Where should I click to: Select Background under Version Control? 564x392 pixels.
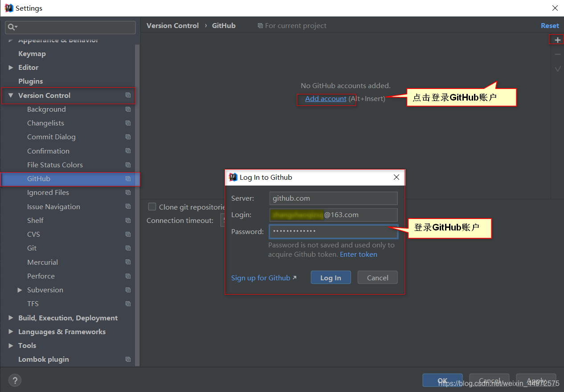[46, 109]
